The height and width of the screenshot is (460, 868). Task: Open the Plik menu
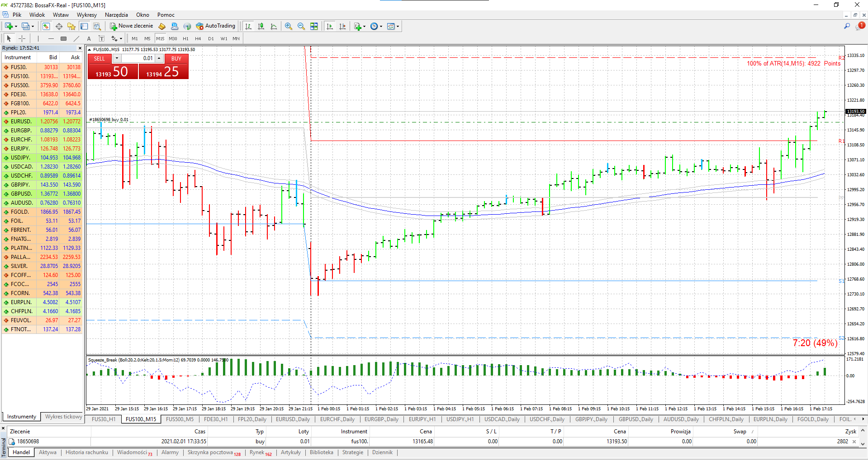click(x=17, y=15)
